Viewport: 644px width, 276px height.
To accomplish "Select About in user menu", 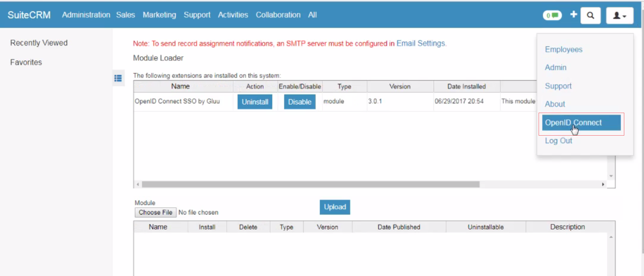I will pos(555,104).
